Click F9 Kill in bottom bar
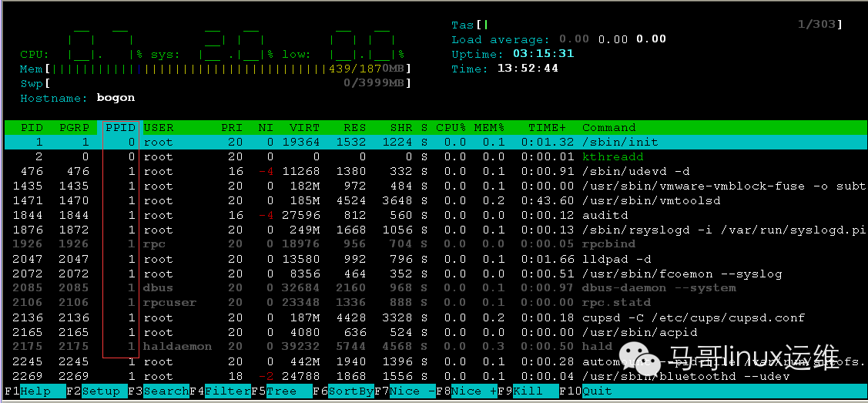Viewport: 868px width, 403px height. click(528, 391)
